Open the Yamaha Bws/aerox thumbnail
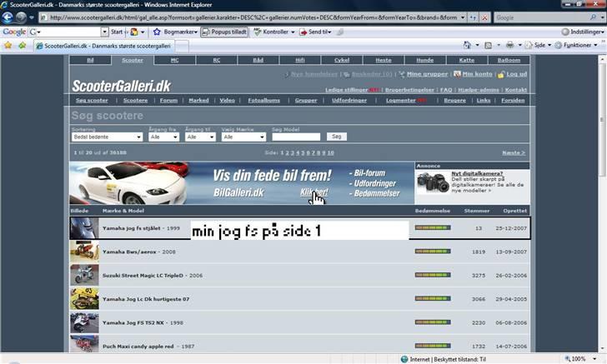Image resolution: width=607 pixels, height=364 pixels. click(84, 252)
